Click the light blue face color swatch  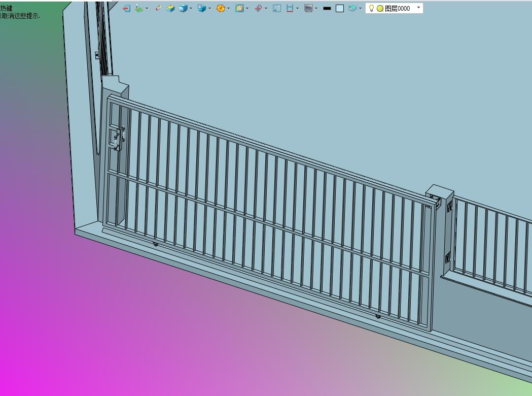pyautogui.click(x=340, y=9)
